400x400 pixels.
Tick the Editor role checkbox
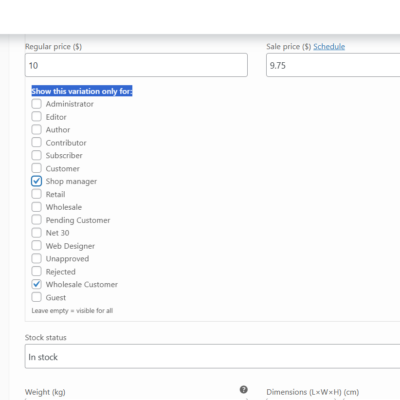point(36,117)
